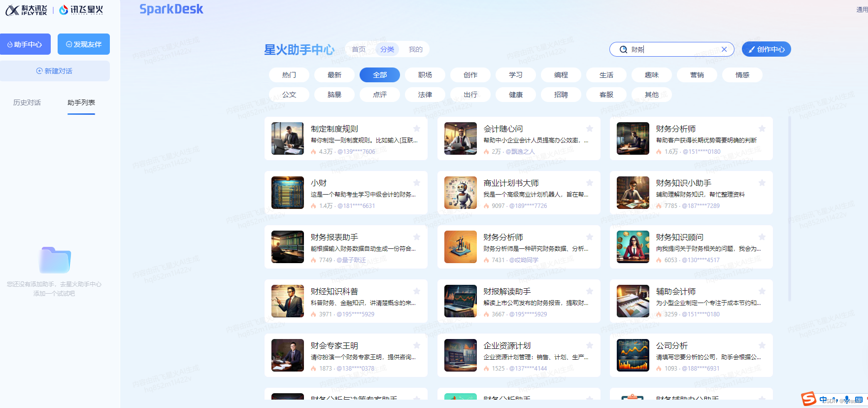Open 商业计划书大师 robot thumbnail

coord(461,193)
